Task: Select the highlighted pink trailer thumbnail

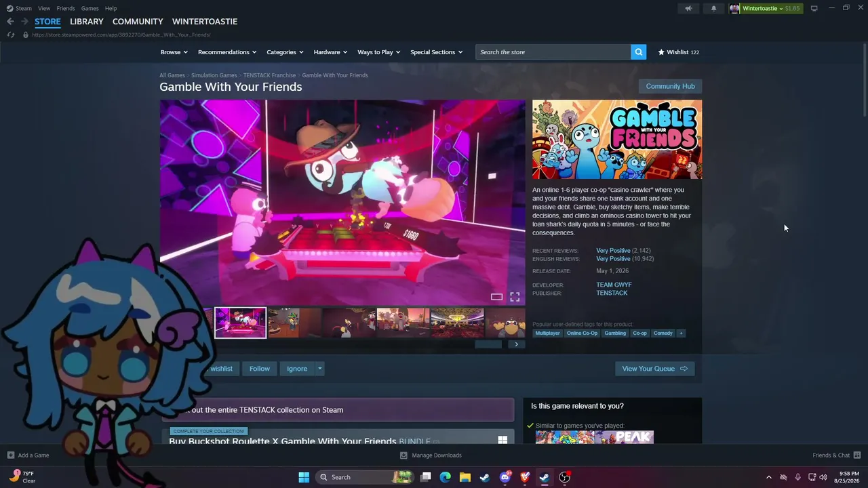Action: pyautogui.click(x=240, y=323)
